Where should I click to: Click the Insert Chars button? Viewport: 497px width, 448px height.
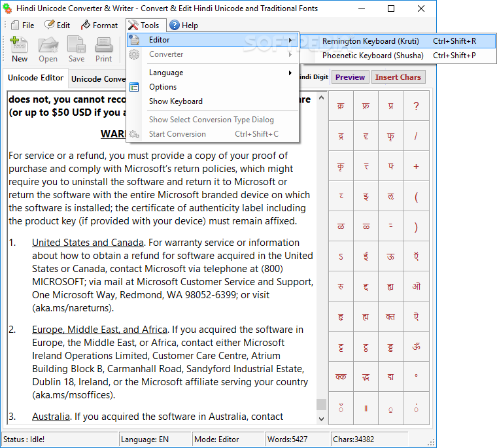coord(398,77)
